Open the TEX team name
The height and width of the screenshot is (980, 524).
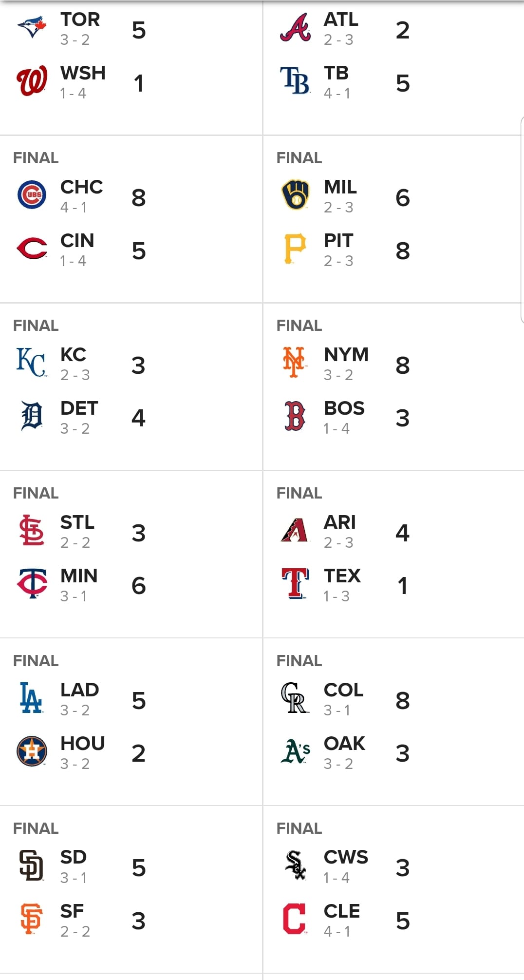342,576
